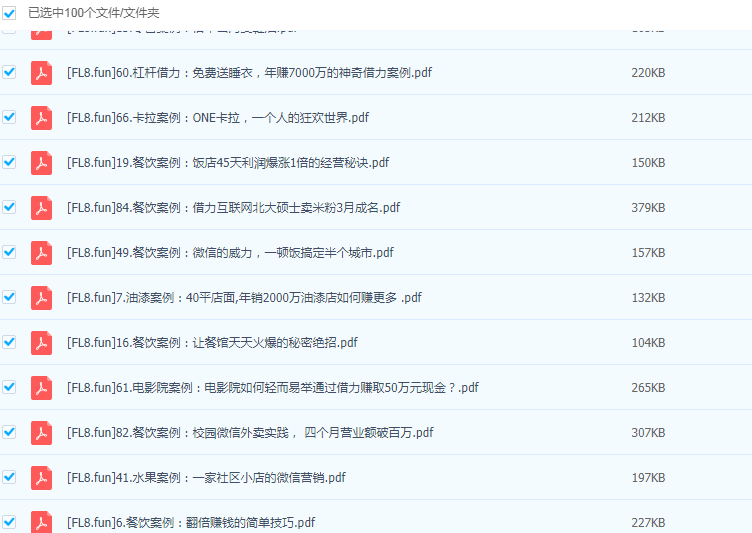This screenshot has height=533, width=752.
Task: Click the 已选中100个文件/文件夹 header text
Action: (x=93, y=13)
